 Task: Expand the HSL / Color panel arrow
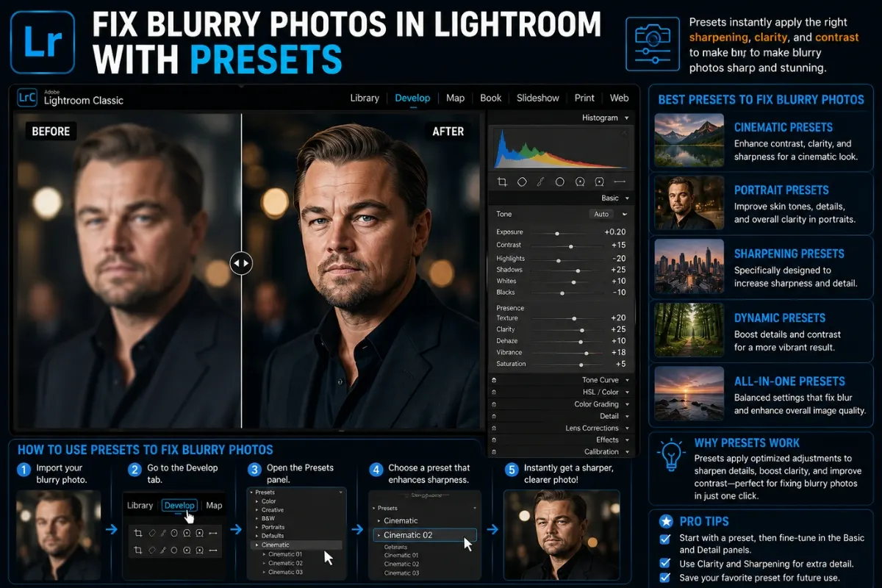coord(627,392)
